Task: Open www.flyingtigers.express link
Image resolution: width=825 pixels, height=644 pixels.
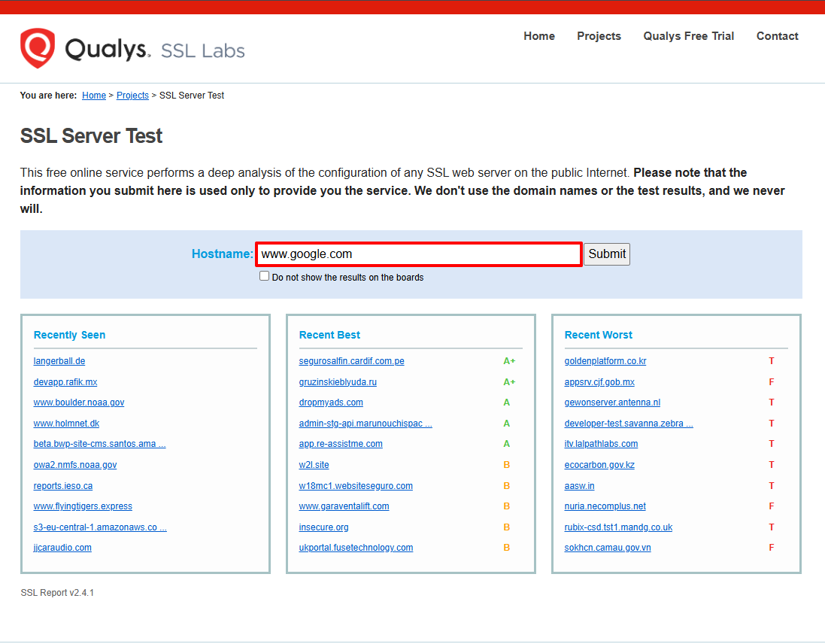Action: tap(83, 506)
